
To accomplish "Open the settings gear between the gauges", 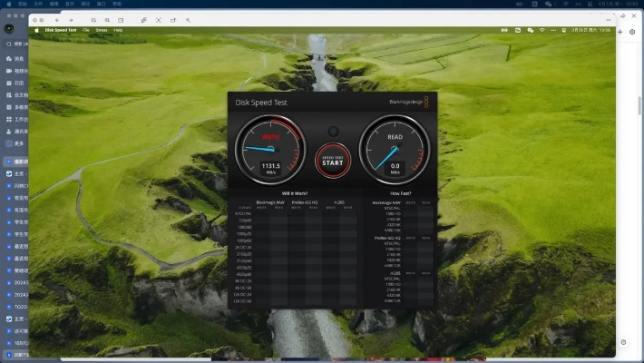I will click(333, 132).
